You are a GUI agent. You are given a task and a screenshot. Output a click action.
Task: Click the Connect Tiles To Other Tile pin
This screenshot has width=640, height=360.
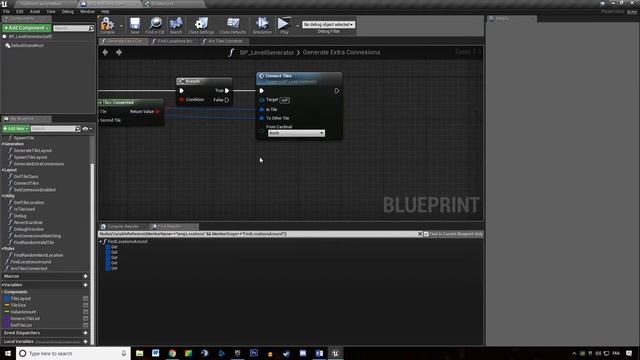(262, 118)
